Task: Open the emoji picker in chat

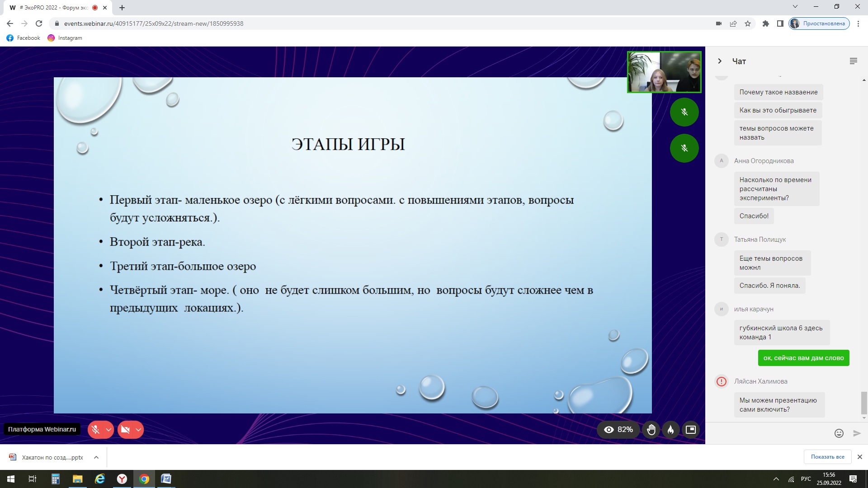Action: pos(839,433)
